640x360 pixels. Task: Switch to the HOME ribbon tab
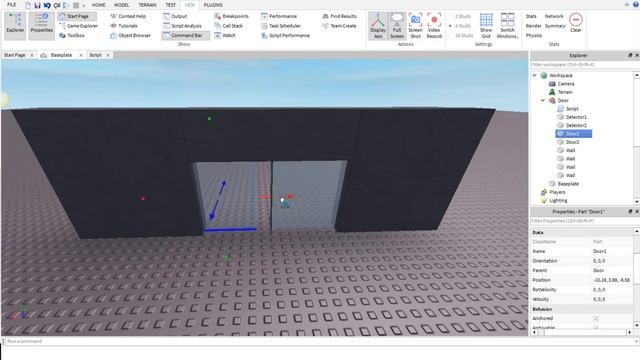(x=98, y=5)
